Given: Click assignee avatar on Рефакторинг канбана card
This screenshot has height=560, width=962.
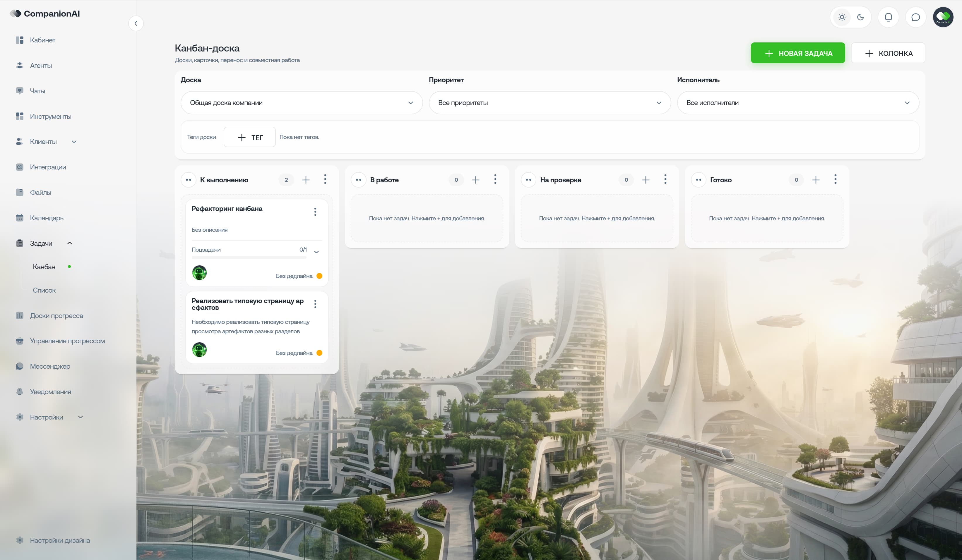Looking at the screenshot, I should 199,273.
